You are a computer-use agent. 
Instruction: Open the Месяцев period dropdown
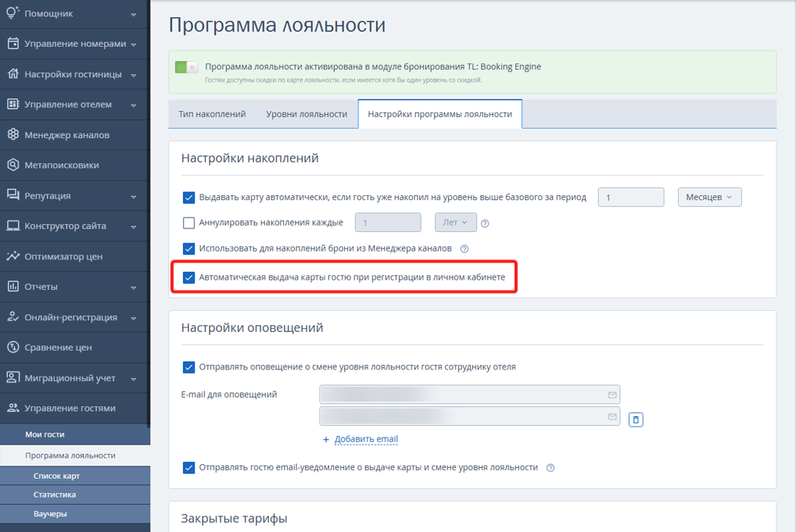(709, 198)
